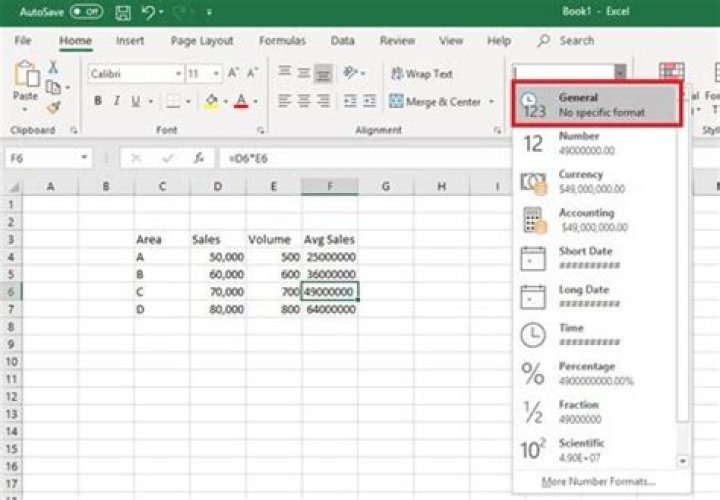The image size is (720, 500).
Task: Choose the Accounting format option
Action: point(596,220)
